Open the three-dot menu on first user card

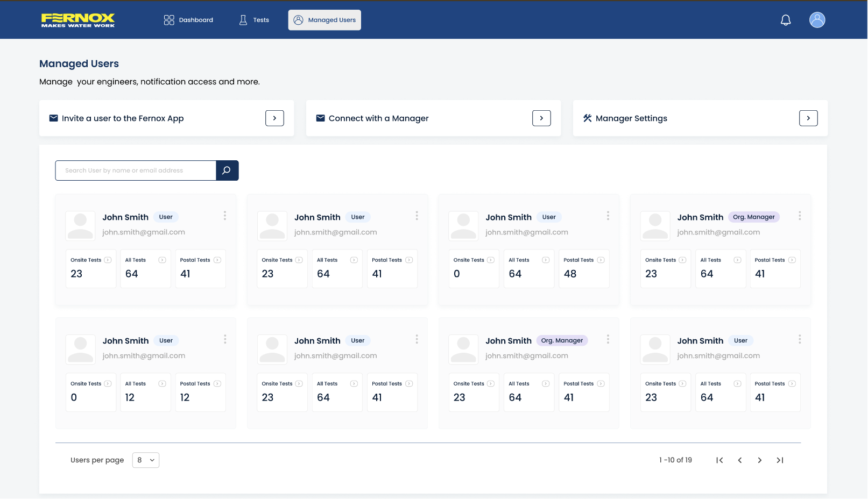(225, 216)
